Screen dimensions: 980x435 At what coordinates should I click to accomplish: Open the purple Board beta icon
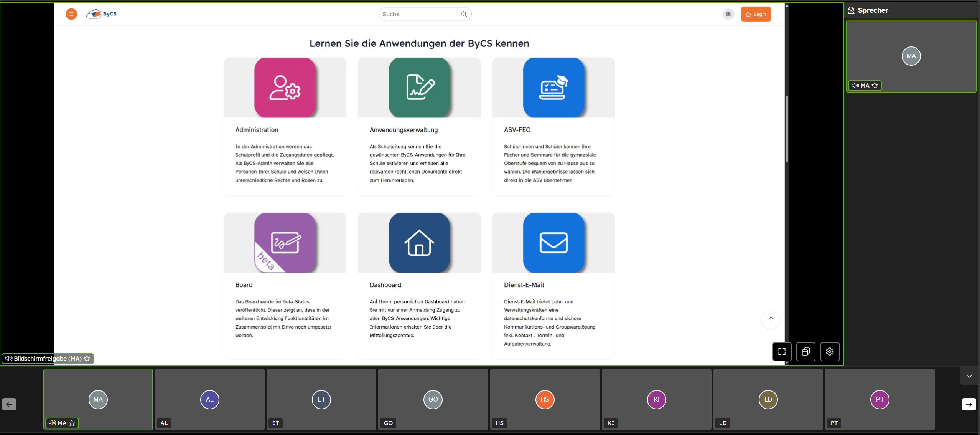coord(285,243)
